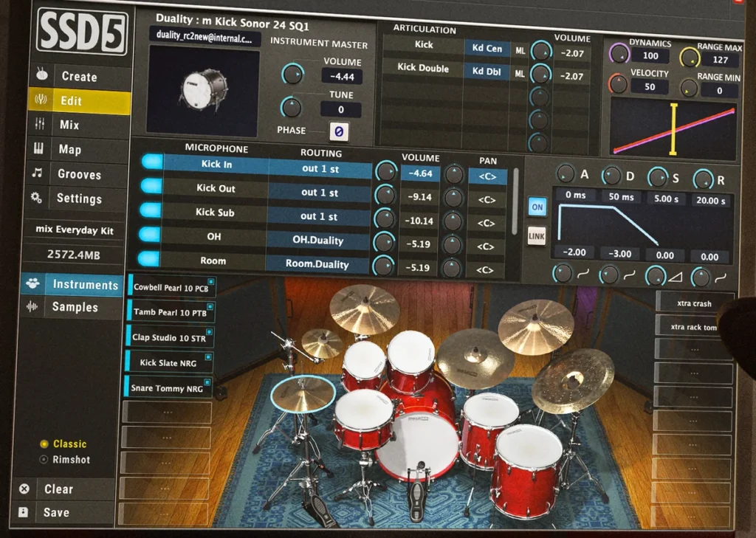Viewport: 756px width, 538px height.
Task: Click the ride cymbal in kit view
Action: tap(573, 381)
